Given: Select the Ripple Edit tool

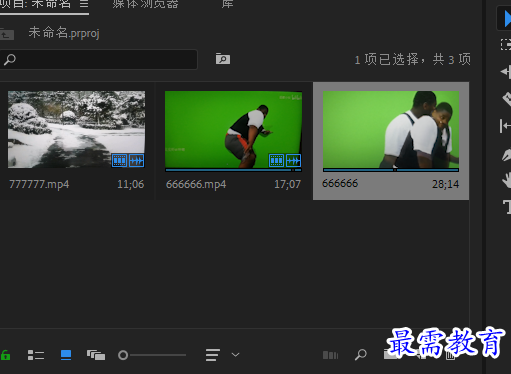Looking at the screenshot, I should [x=506, y=72].
